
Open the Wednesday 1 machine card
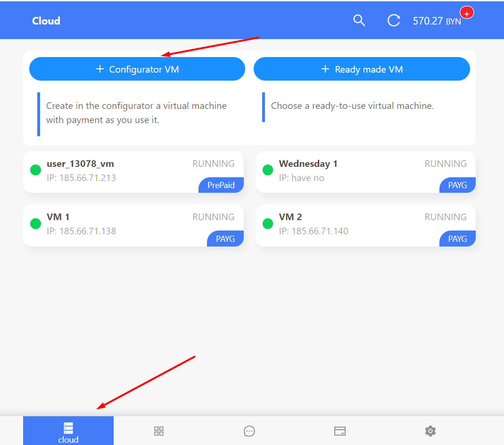click(365, 172)
